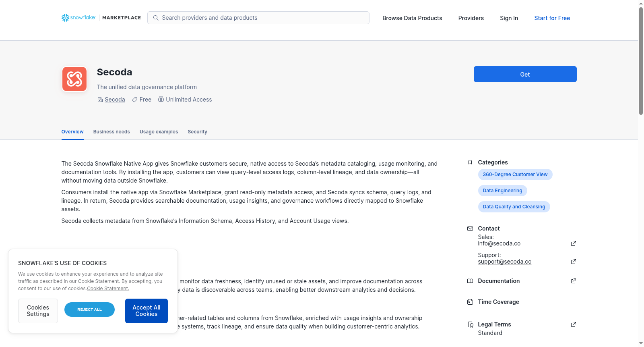
Task: Click the blue Get button
Action: [525, 74]
